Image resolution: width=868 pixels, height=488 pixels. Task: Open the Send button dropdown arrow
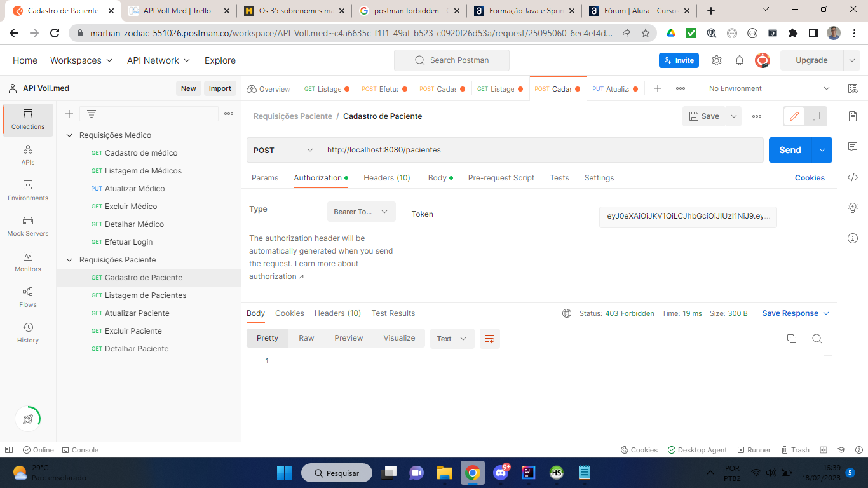(x=822, y=150)
